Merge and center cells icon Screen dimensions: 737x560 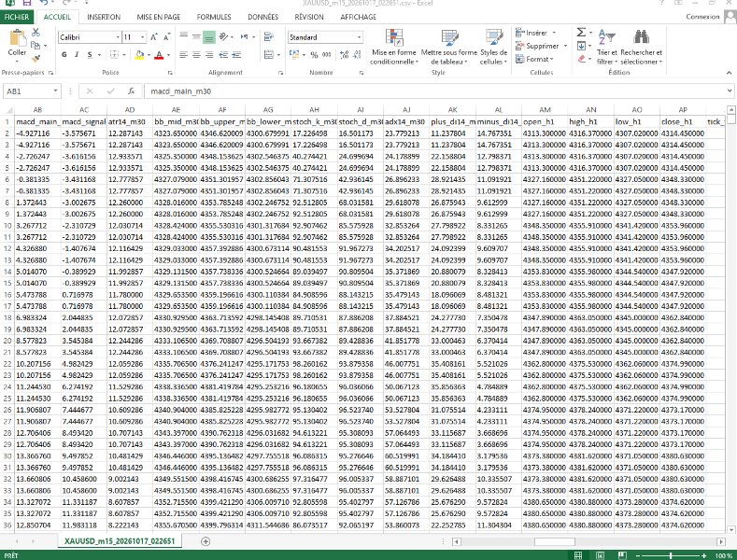click(x=269, y=55)
